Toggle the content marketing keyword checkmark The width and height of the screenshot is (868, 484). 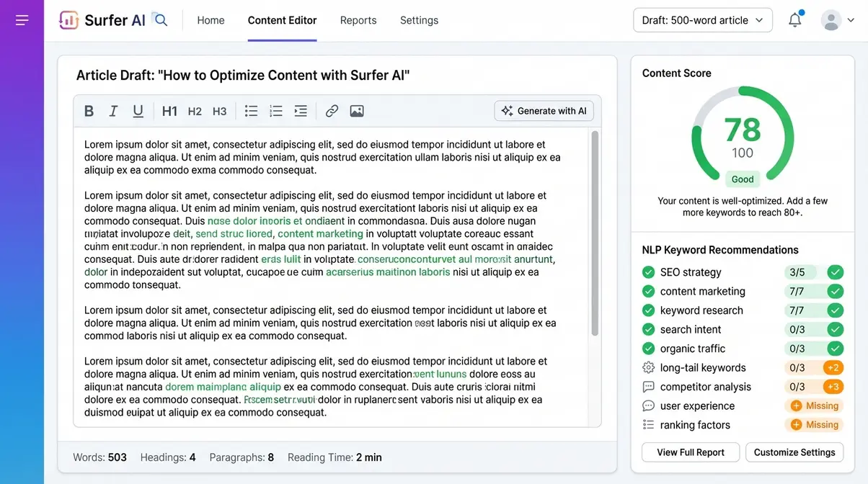(x=835, y=291)
